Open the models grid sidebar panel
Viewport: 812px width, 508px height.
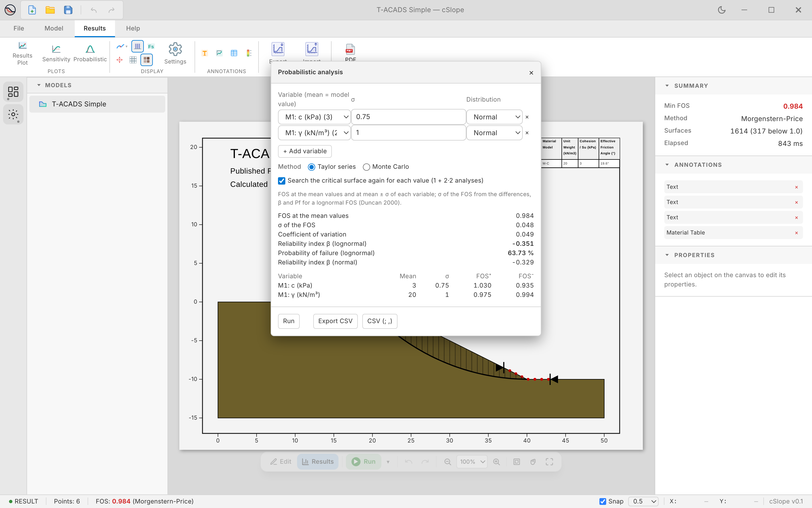[13, 92]
